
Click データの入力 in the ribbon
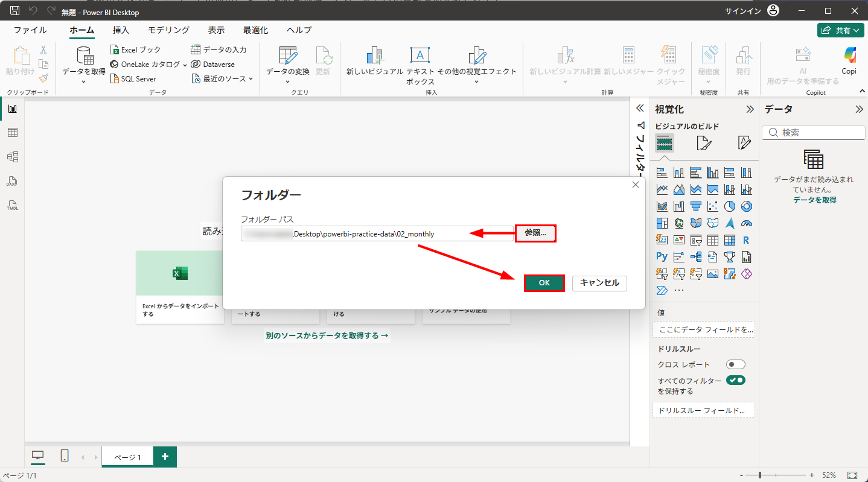(219, 49)
